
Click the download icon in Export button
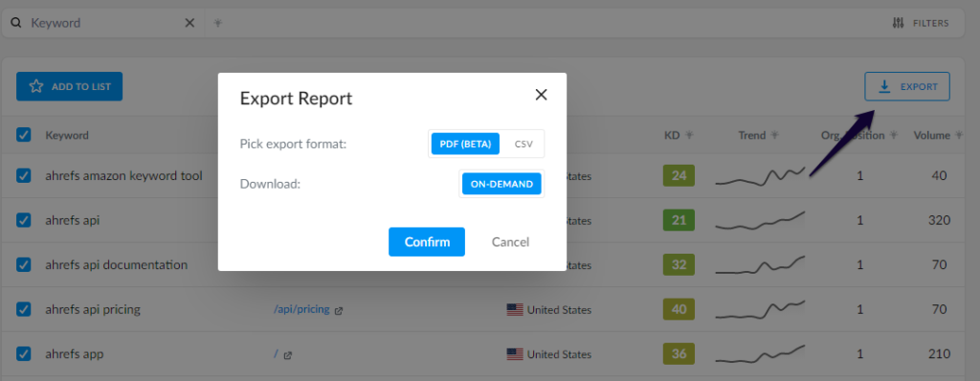tap(884, 86)
